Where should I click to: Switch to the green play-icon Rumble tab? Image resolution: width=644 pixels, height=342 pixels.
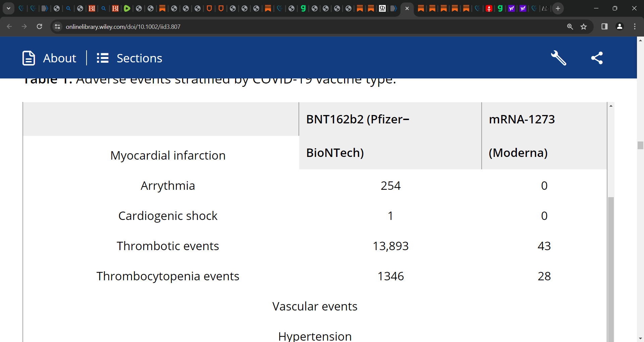tap(127, 8)
